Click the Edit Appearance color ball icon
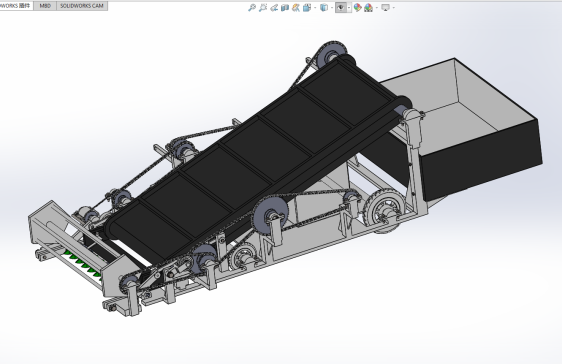The width and height of the screenshot is (562, 364). point(357,8)
